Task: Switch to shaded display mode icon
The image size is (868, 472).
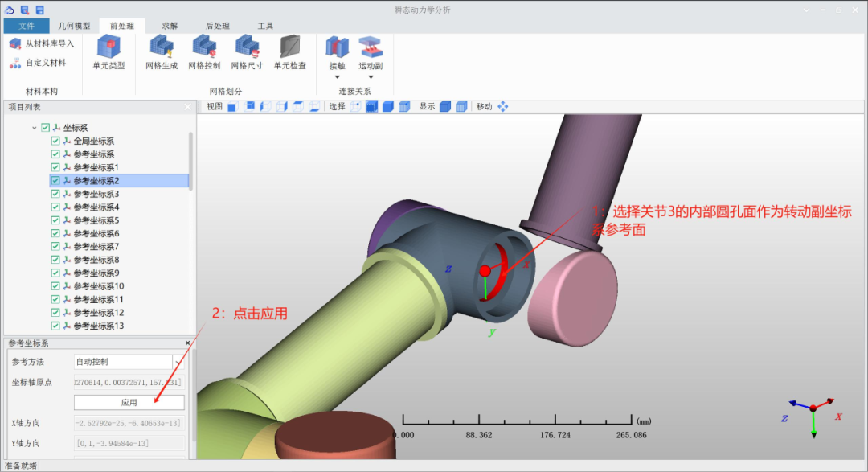Action: point(445,106)
